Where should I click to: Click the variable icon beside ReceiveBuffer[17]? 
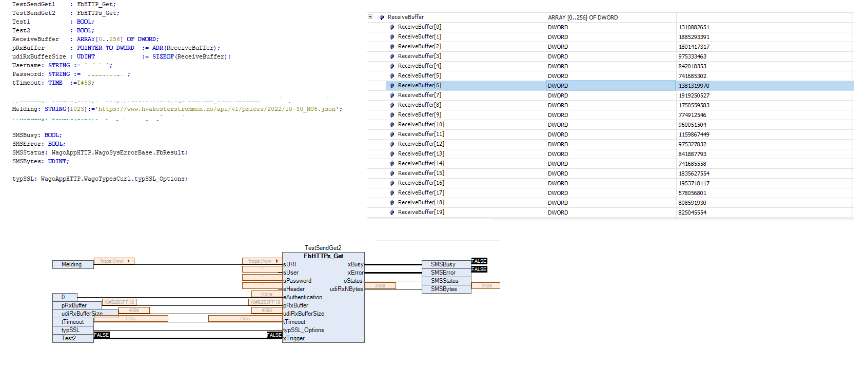(x=392, y=193)
